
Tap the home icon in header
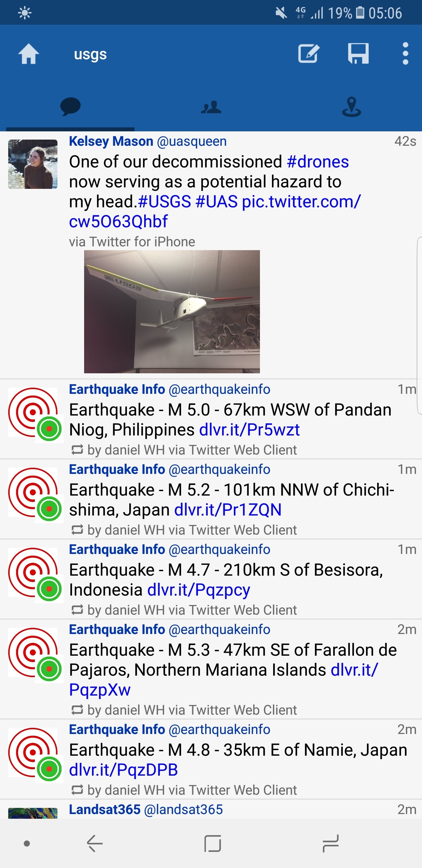29,54
